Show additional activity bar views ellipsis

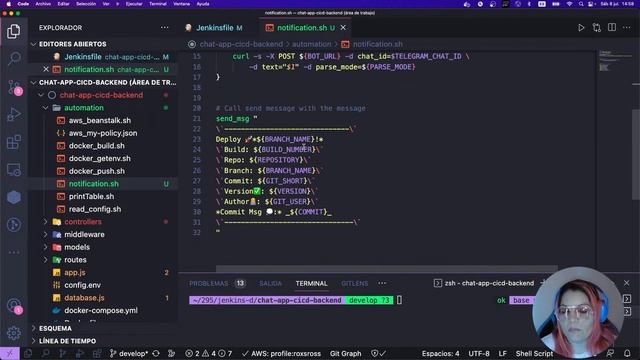click(13, 252)
